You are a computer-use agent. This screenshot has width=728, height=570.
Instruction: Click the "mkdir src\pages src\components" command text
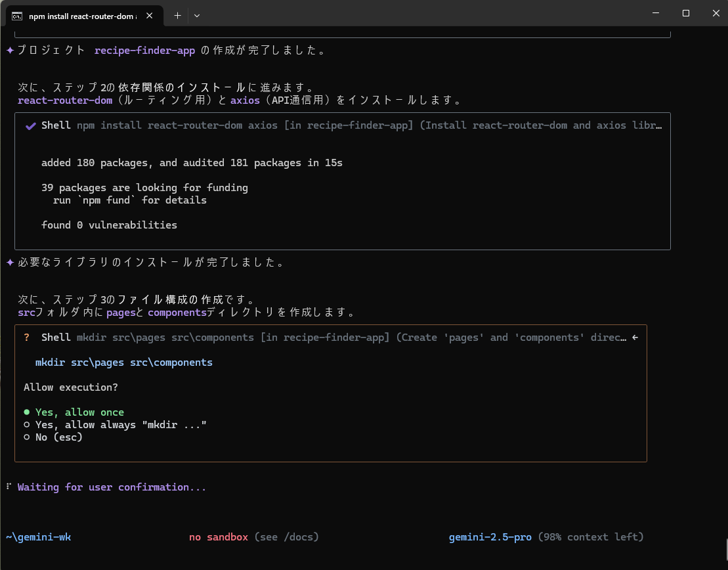click(x=124, y=362)
